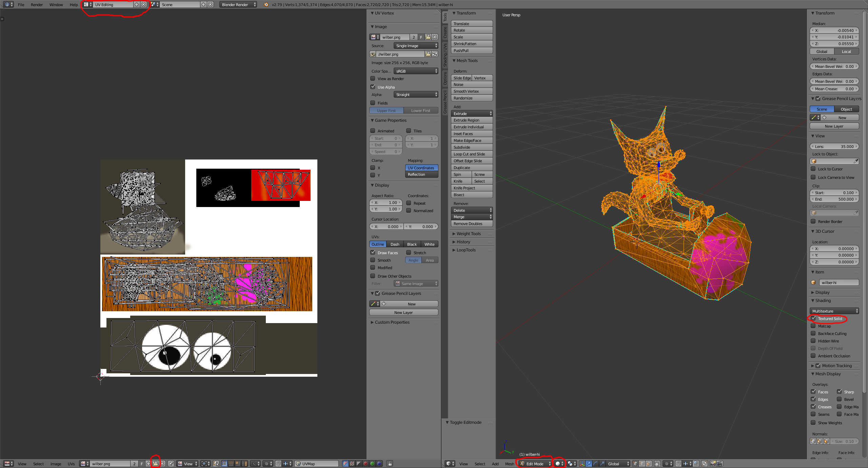Click the reload image icon beside //wilber.png path

pos(435,54)
